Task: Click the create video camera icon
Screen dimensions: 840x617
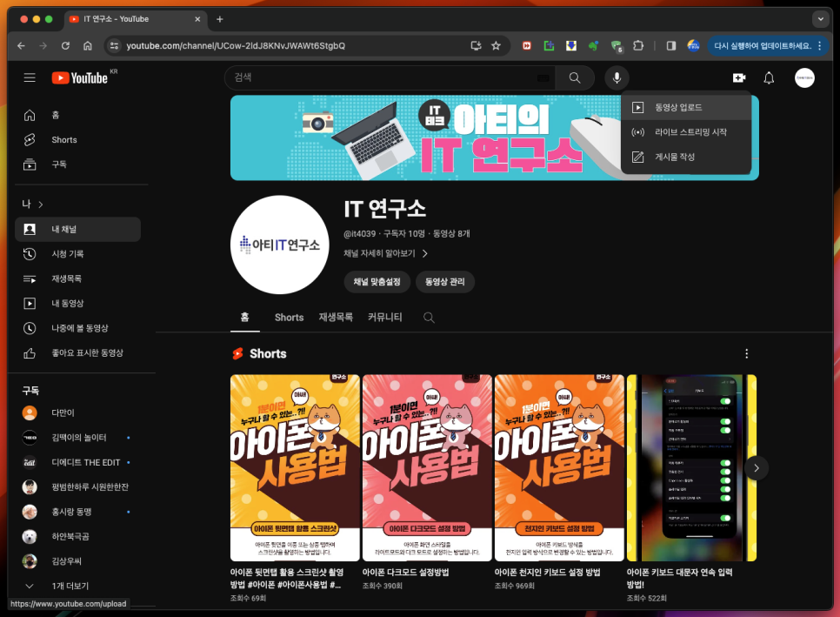Action: [x=739, y=78]
